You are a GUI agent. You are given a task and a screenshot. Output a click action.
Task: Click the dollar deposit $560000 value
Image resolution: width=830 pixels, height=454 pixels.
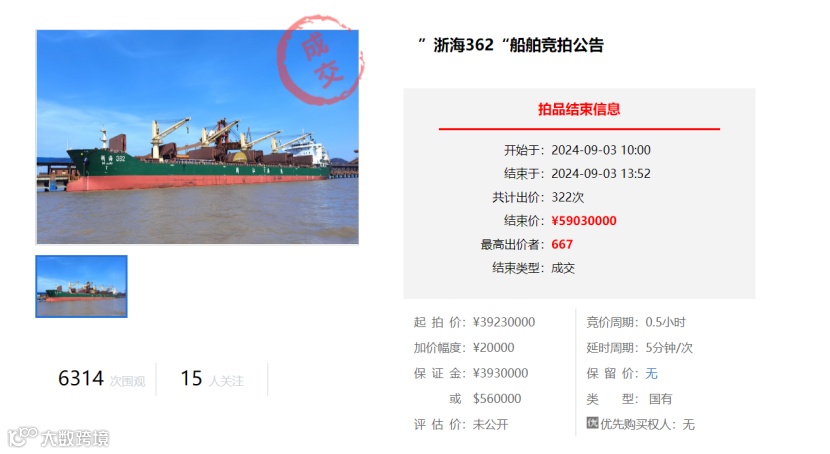pyautogui.click(x=497, y=398)
